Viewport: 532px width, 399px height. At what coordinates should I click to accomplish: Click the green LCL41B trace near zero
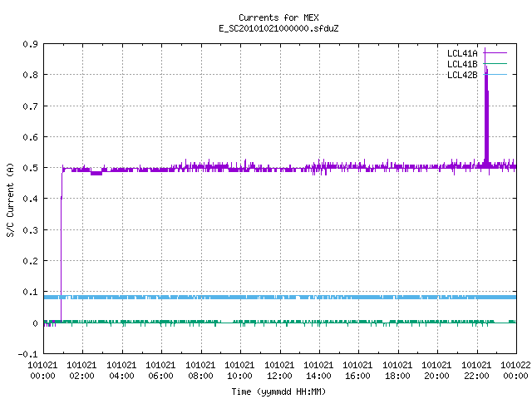(x=280, y=322)
